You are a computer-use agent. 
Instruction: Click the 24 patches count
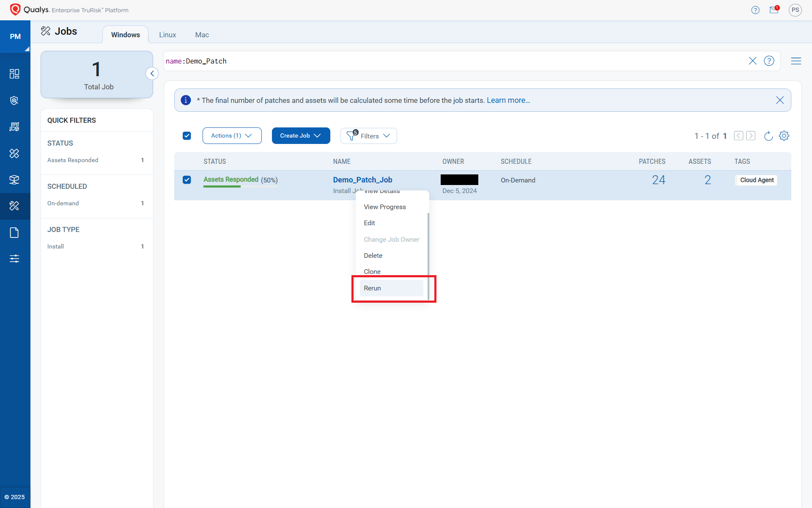(658, 180)
